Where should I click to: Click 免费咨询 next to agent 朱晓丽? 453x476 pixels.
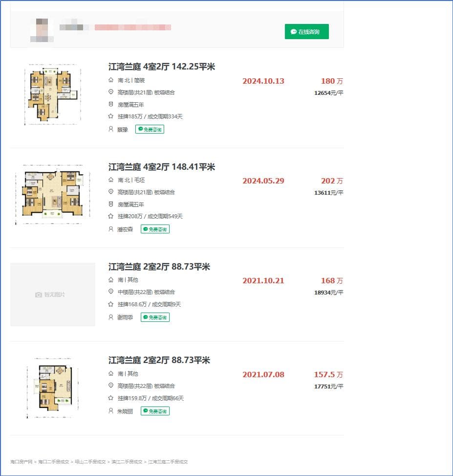click(155, 411)
